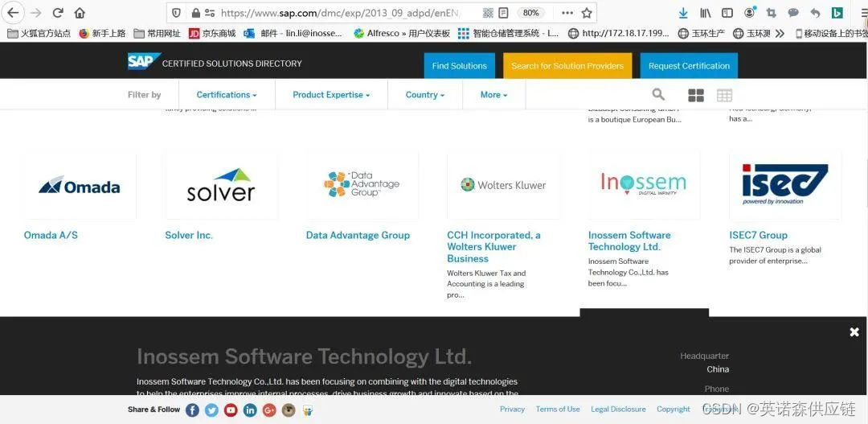This screenshot has height=424, width=868.
Task: Expand the More filter dropdown
Action: click(x=493, y=95)
